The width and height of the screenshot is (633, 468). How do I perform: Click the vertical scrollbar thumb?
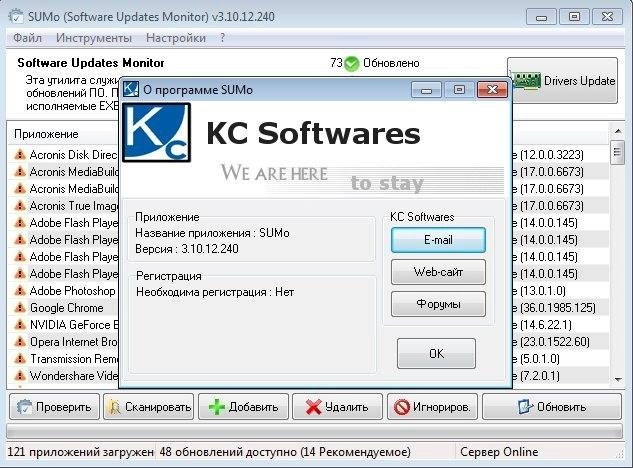coord(618,152)
